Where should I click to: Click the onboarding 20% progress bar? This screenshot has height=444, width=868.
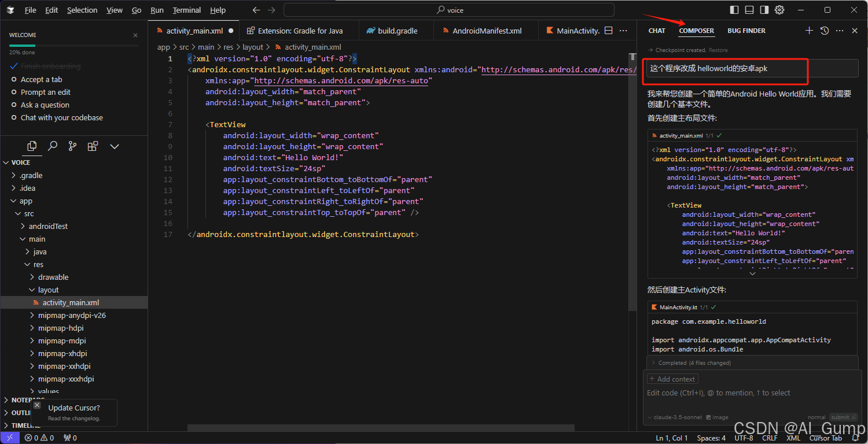coord(73,45)
